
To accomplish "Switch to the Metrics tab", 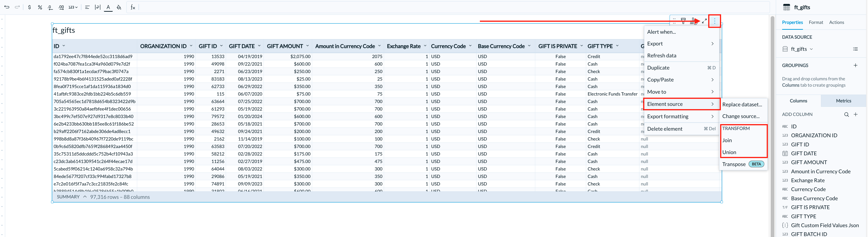I will click(843, 101).
